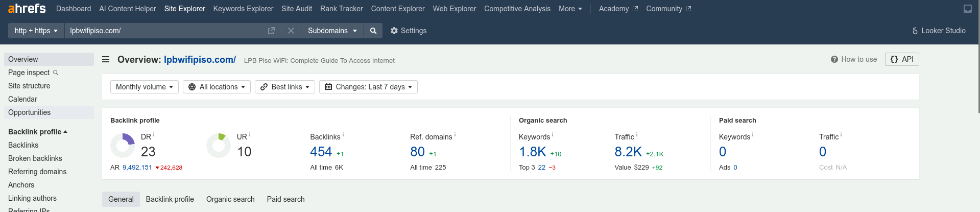Click the DR donut chart
The image size is (980, 212).
[x=123, y=146]
